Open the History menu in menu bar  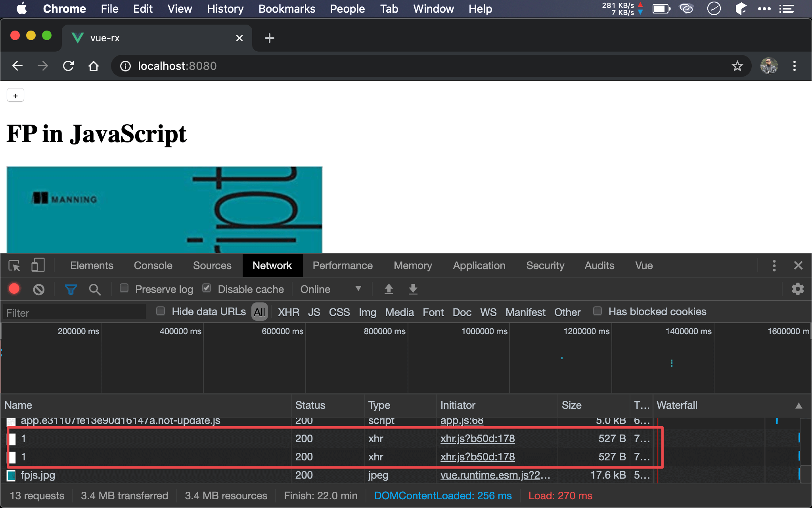point(225,9)
